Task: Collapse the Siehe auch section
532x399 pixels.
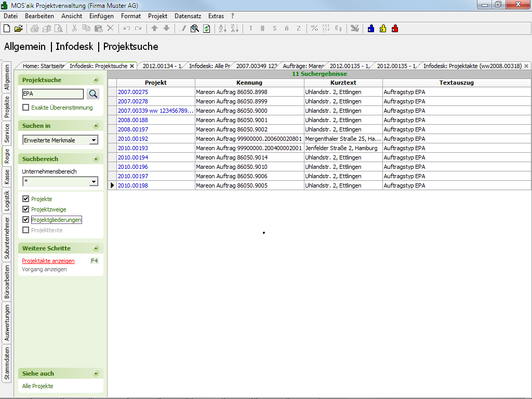Action: tap(96, 374)
